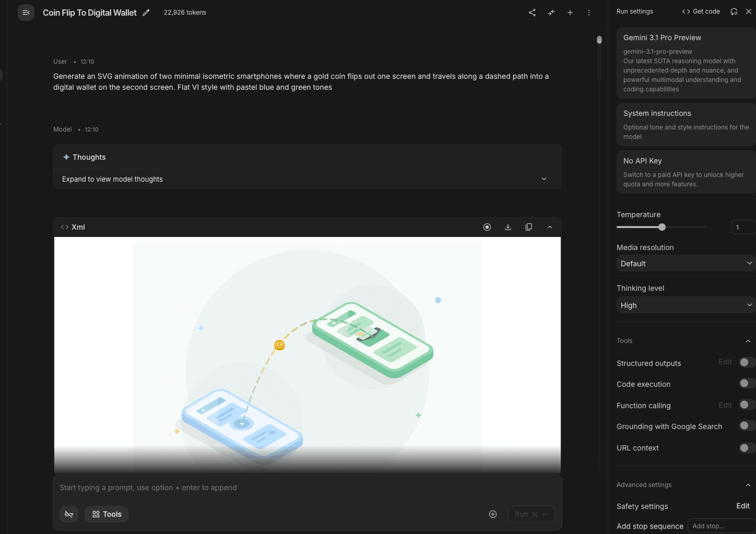Enable the Structured outputs toggle
Viewport: 756px width, 534px height.
tap(746, 362)
